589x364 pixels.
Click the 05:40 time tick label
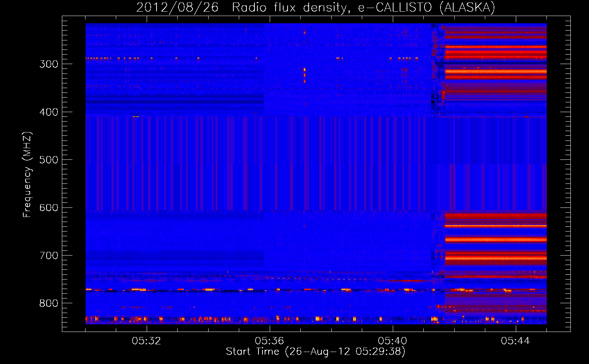pos(392,341)
